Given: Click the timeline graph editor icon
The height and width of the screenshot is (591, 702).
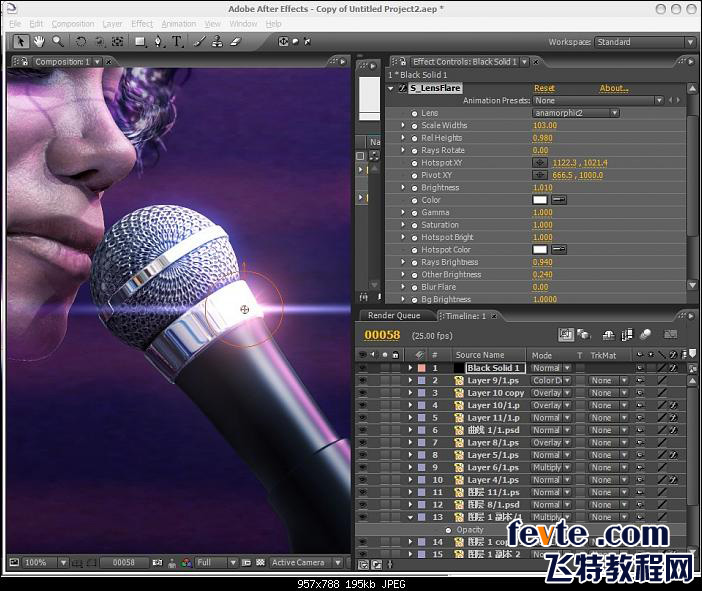Looking at the screenshot, I should tap(670, 334).
